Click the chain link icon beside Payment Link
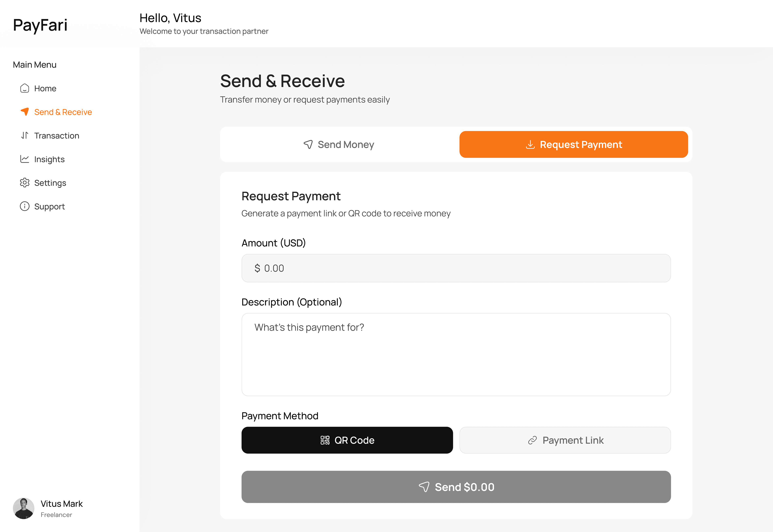Viewport: 773px width, 532px height. click(532, 440)
